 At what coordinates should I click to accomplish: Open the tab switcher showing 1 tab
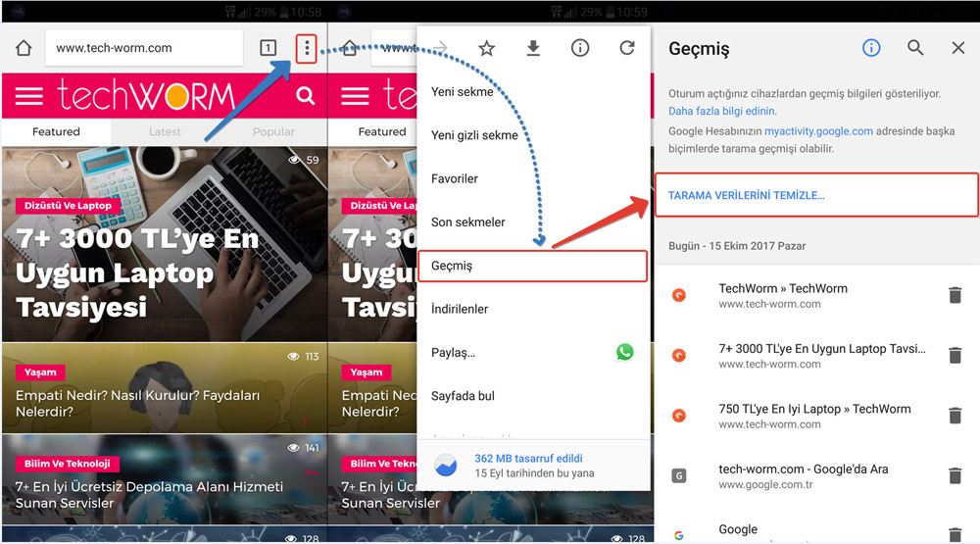(x=268, y=48)
